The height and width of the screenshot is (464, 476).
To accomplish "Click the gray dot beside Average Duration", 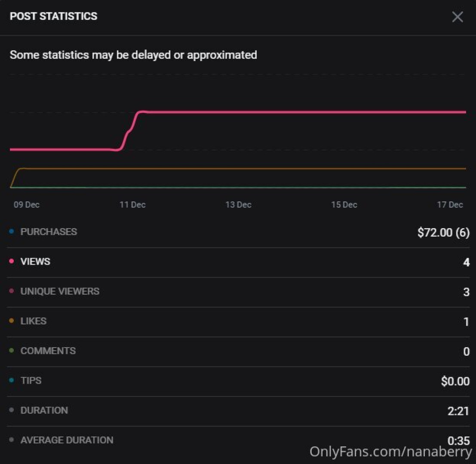I will tap(12, 440).
